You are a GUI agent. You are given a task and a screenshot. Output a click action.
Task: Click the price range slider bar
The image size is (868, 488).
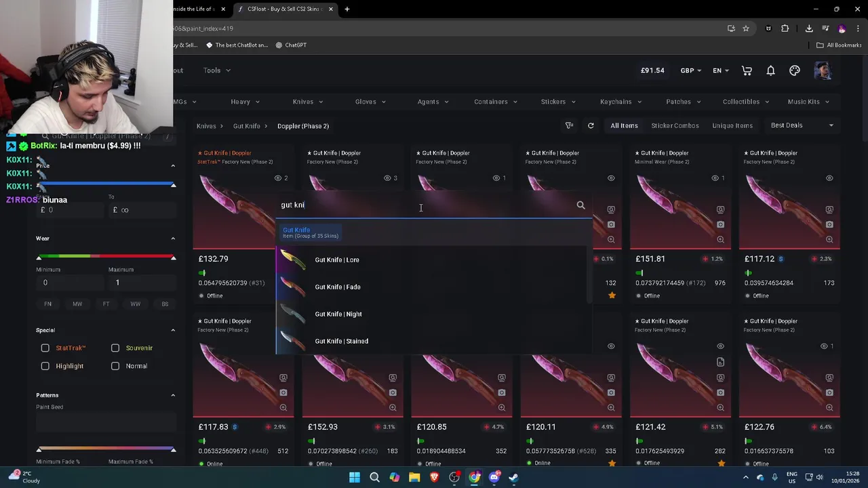(x=106, y=184)
